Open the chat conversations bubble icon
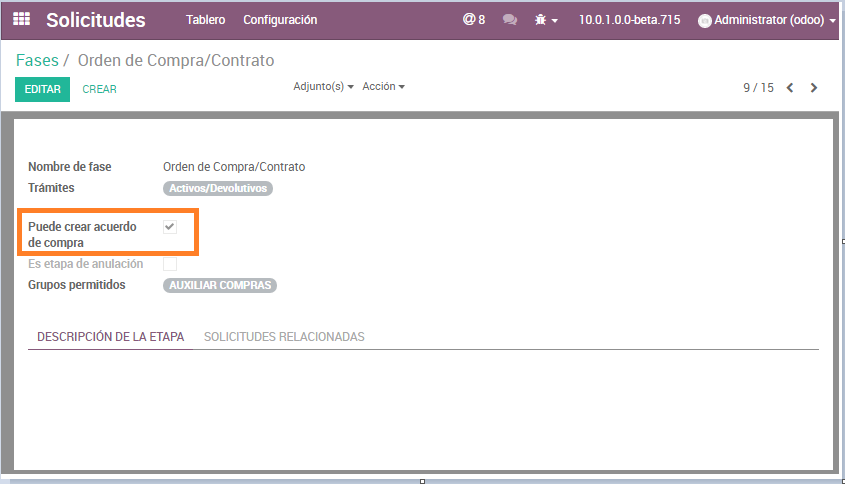The image size is (845, 484). click(510, 20)
